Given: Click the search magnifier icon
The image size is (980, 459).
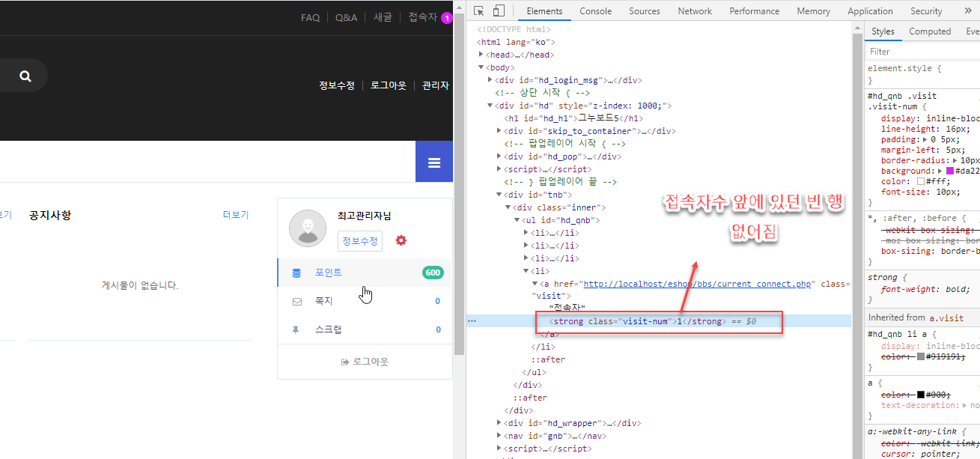Looking at the screenshot, I should [x=25, y=76].
